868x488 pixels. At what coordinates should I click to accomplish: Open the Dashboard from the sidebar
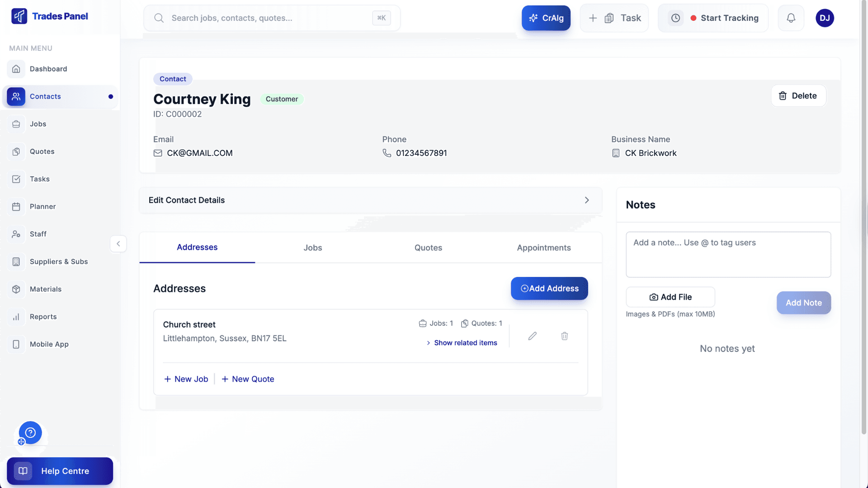point(48,69)
